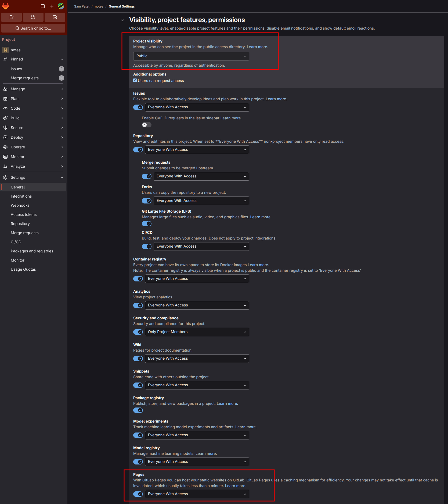This screenshot has width=448, height=504.
Task: Open the GitLab logo home icon
Action: (x=5, y=6)
